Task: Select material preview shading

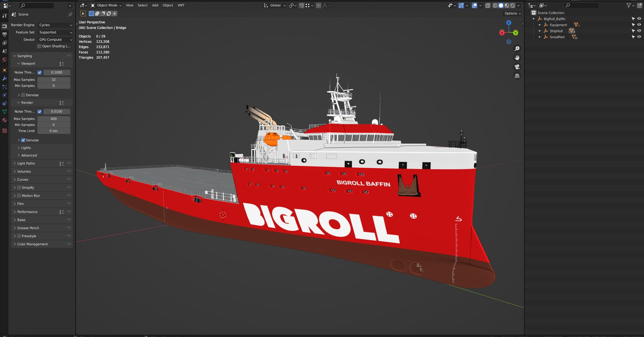Action: 507,5
